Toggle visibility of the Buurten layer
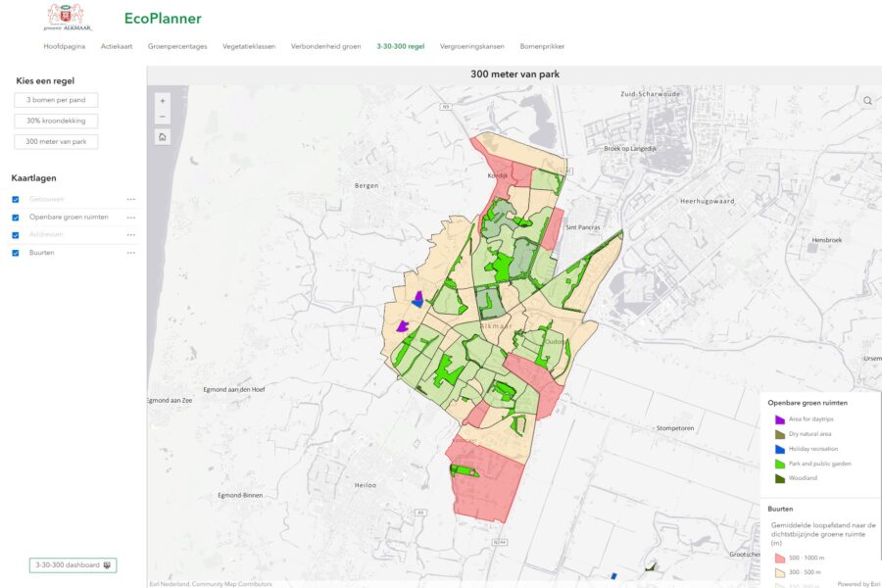Image resolution: width=882 pixels, height=588 pixels. click(x=15, y=252)
